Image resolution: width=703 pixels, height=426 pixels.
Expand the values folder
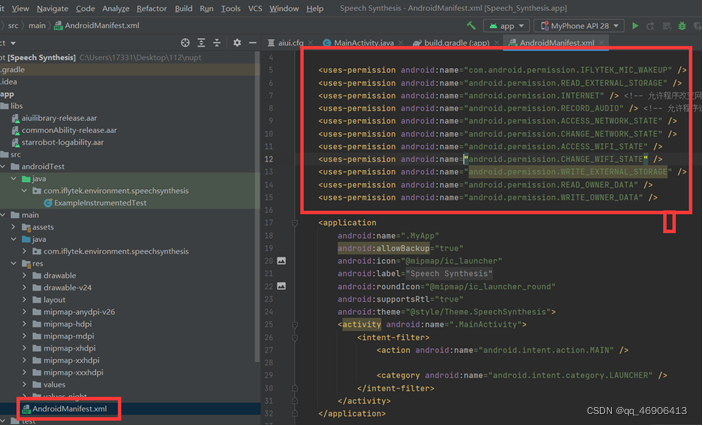(x=24, y=384)
